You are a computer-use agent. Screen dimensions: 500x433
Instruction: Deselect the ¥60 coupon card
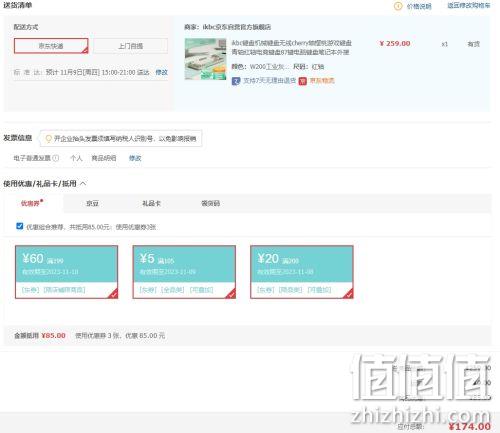pyautogui.click(x=66, y=272)
